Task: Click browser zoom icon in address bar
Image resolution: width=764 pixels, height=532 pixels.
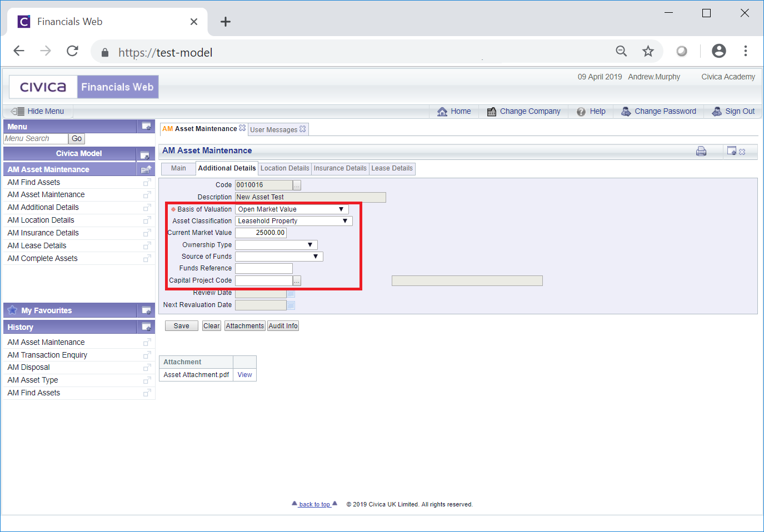Action: coord(621,52)
